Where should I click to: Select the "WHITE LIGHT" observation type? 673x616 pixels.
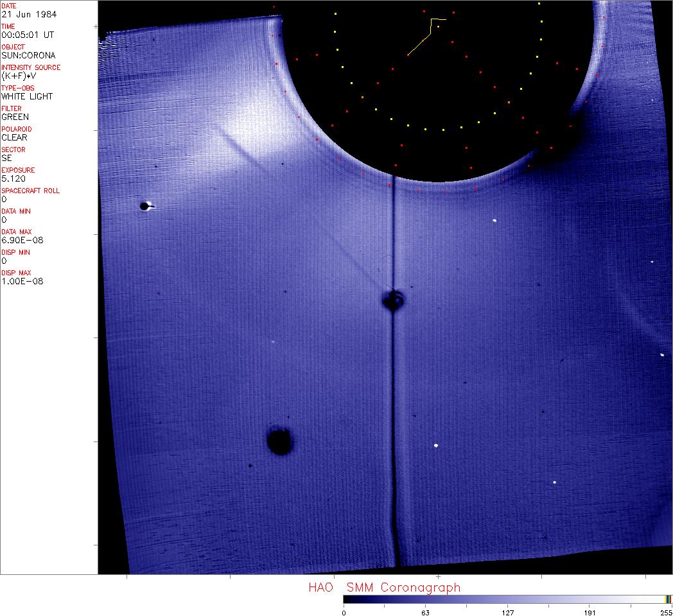27,96
